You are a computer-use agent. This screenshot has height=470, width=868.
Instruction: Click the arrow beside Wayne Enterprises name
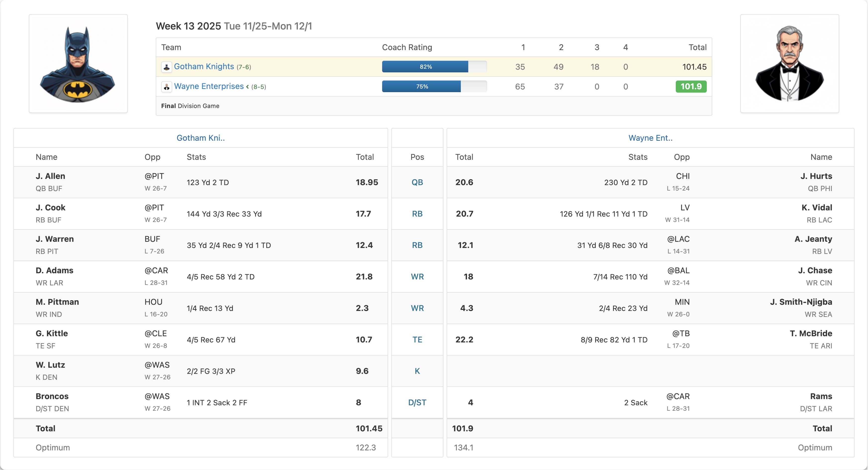(x=247, y=87)
